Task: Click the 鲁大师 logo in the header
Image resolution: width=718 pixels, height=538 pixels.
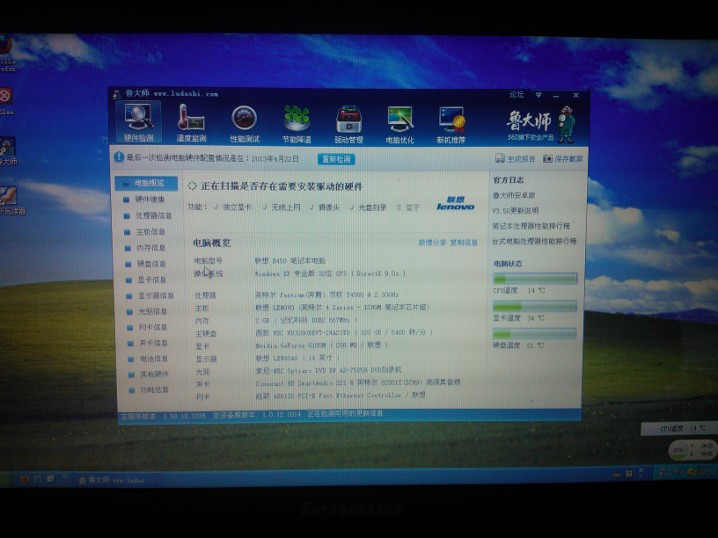Action: [x=541, y=124]
